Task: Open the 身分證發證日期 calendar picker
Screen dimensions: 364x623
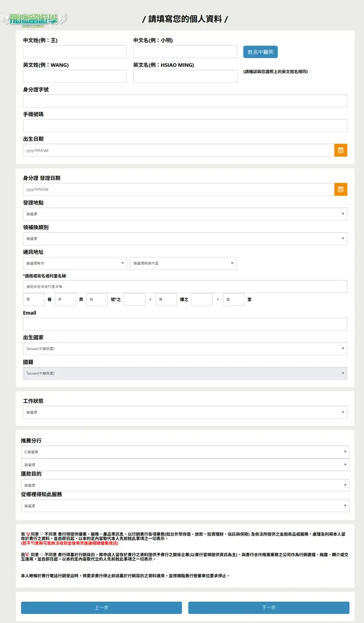Action: tap(340, 189)
